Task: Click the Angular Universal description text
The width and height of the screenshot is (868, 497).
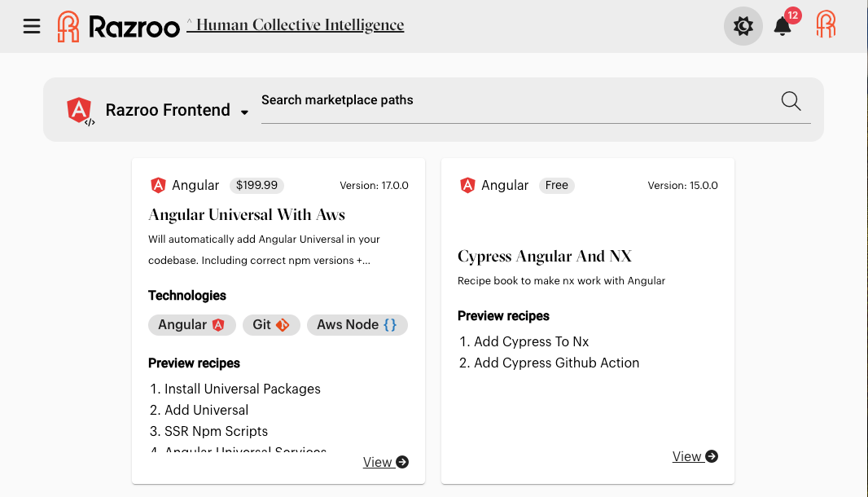Action: point(264,250)
